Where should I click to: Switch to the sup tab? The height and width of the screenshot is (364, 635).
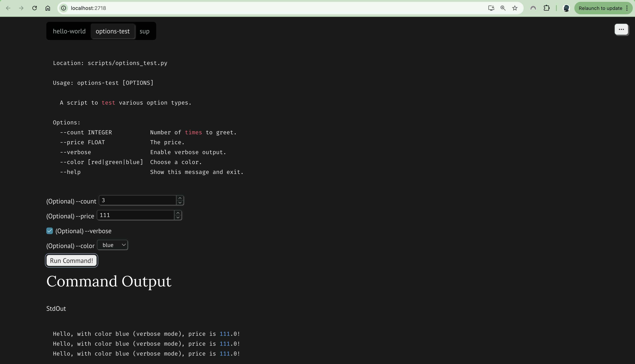point(144,31)
